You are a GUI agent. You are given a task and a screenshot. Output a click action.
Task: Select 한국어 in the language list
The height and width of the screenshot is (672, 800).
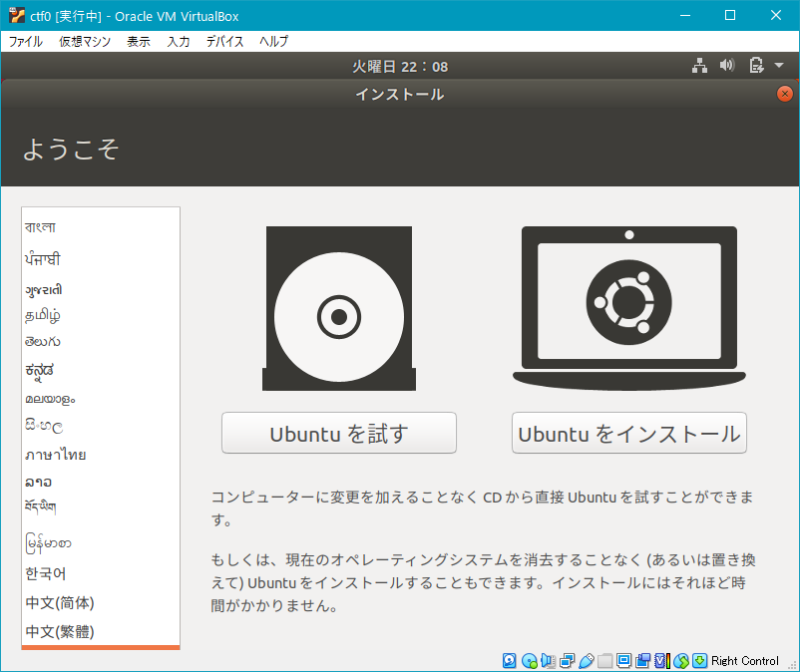tap(101, 573)
